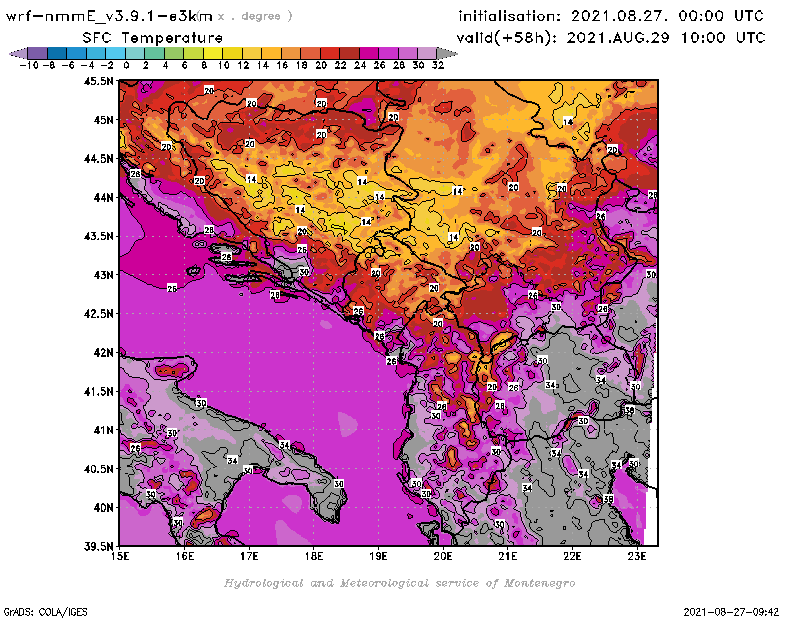The image size is (800, 618).
Task: Click the '41N' latitude label
Action: (x=104, y=430)
